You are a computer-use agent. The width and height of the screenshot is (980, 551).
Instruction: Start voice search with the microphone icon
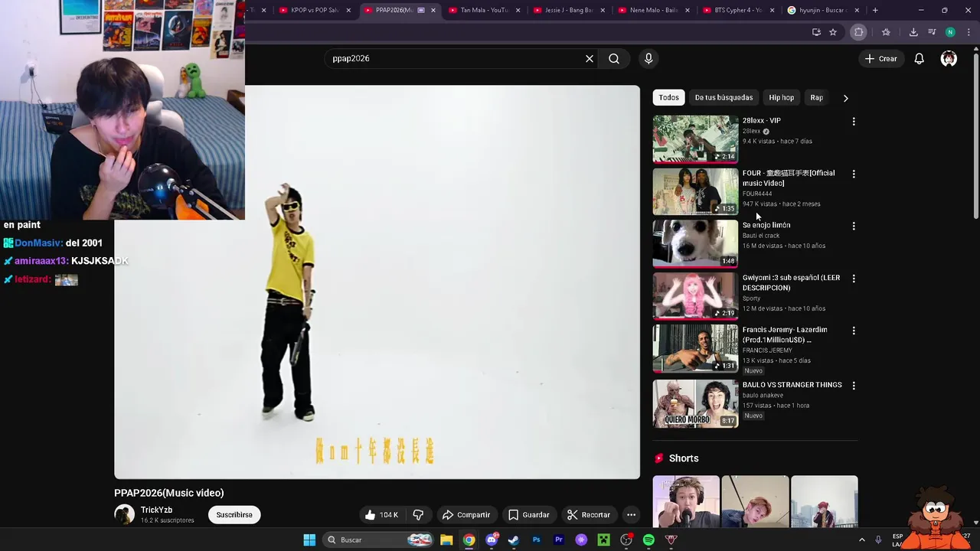[648, 59]
